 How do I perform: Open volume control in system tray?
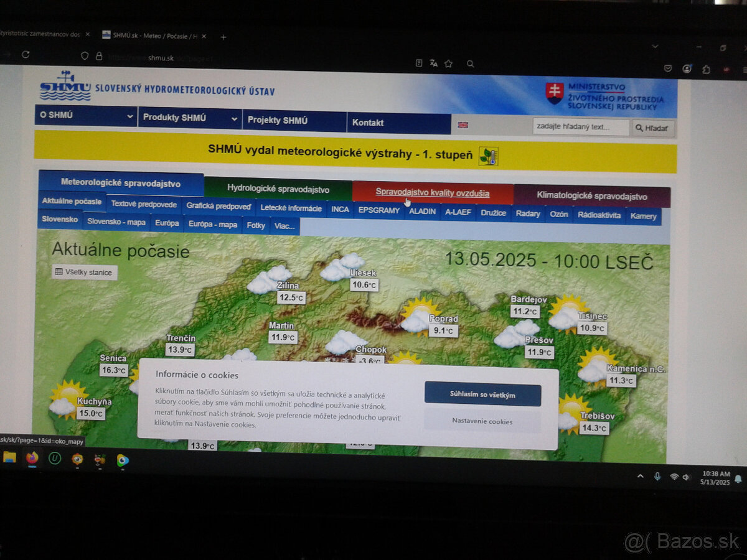686,477
